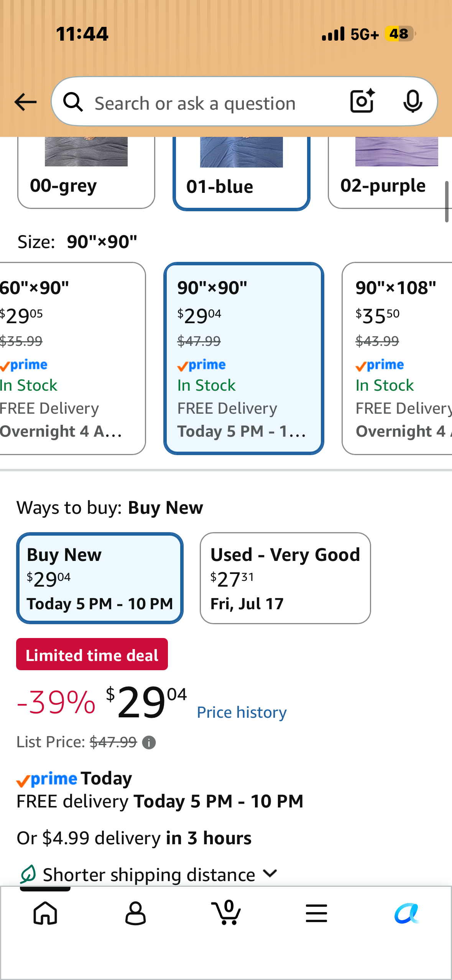Tap the microphone voice search icon
The height and width of the screenshot is (980, 452).
pyautogui.click(x=413, y=102)
